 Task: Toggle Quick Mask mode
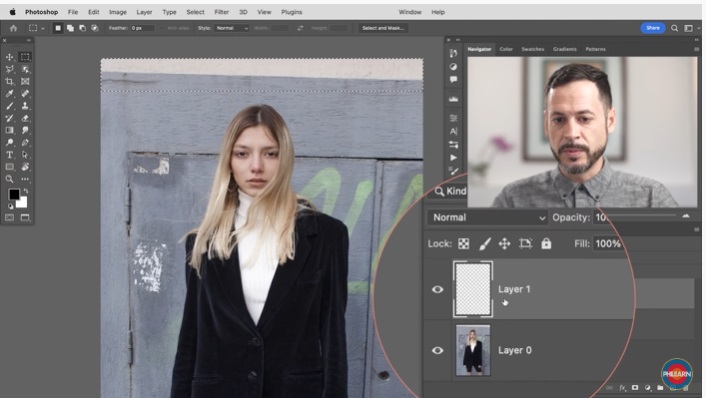tap(9, 217)
